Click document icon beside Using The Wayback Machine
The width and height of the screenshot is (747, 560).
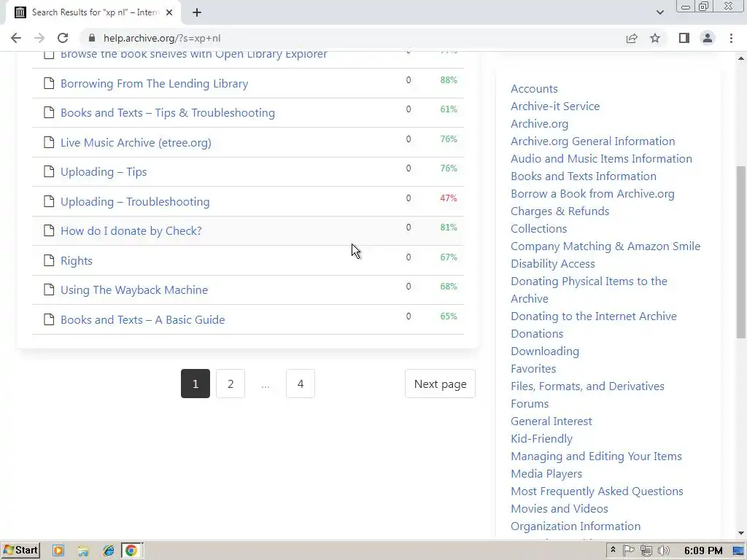(x=49, y=289)
